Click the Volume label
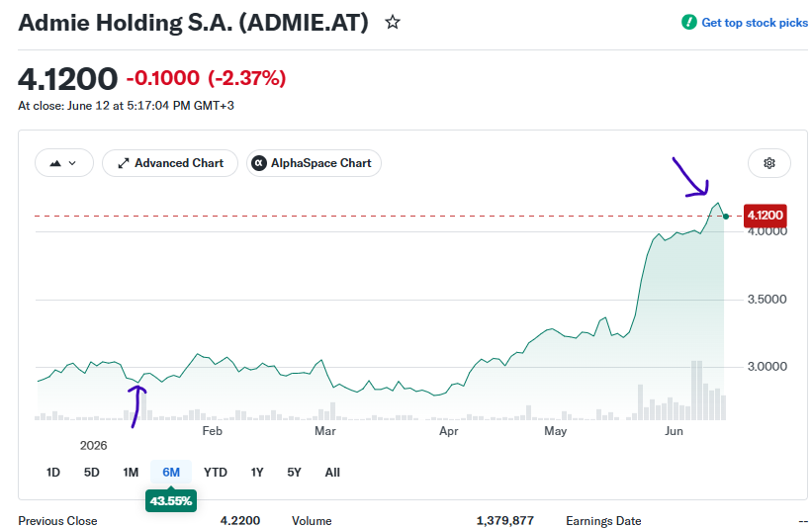Viewport: 812px width, 528px height. pos(312,521)
